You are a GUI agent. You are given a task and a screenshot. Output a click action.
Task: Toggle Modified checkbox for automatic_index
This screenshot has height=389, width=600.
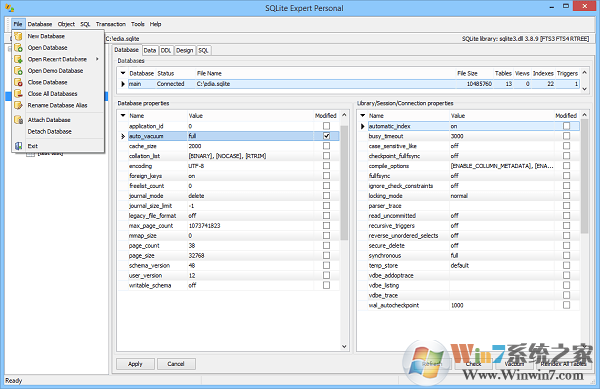[x=566, y=126]
